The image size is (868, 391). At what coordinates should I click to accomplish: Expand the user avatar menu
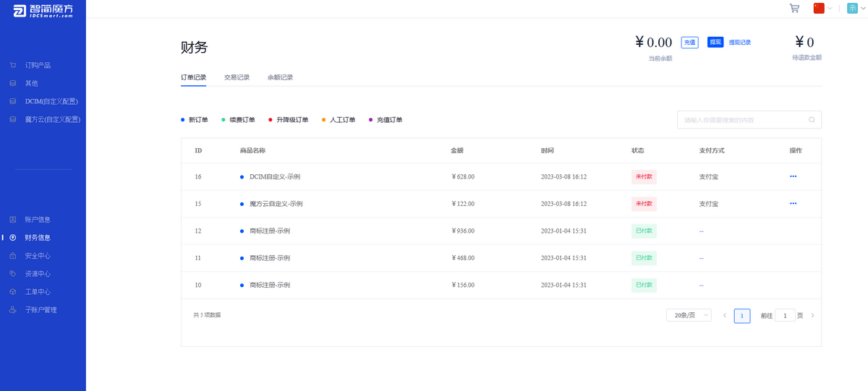(855, 9)
